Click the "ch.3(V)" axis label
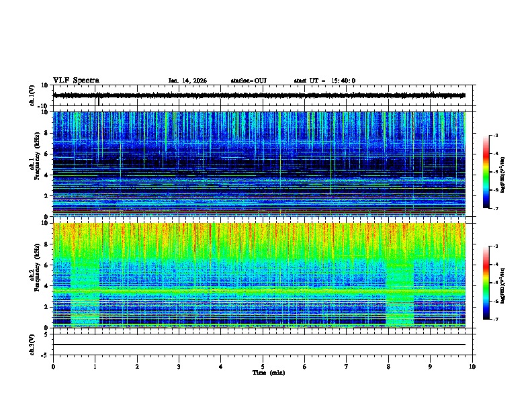The image size is (532, 411). pyautogui.click(x=32, y=345)
